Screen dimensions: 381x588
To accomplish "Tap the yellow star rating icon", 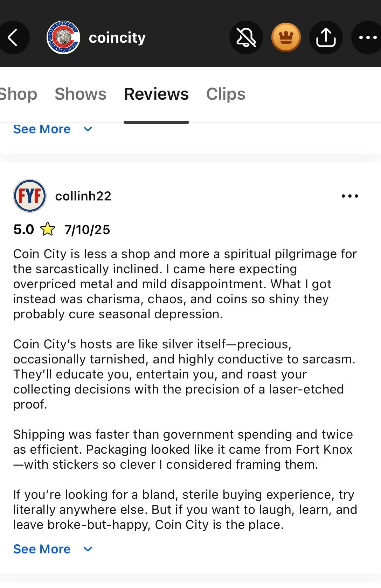I will click(x=48, y=229).
